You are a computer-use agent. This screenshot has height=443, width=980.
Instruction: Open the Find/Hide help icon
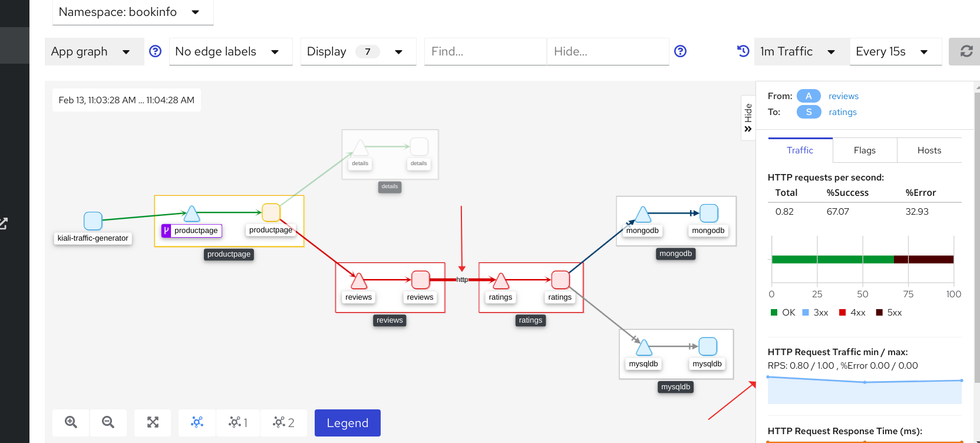coord(680,51)
